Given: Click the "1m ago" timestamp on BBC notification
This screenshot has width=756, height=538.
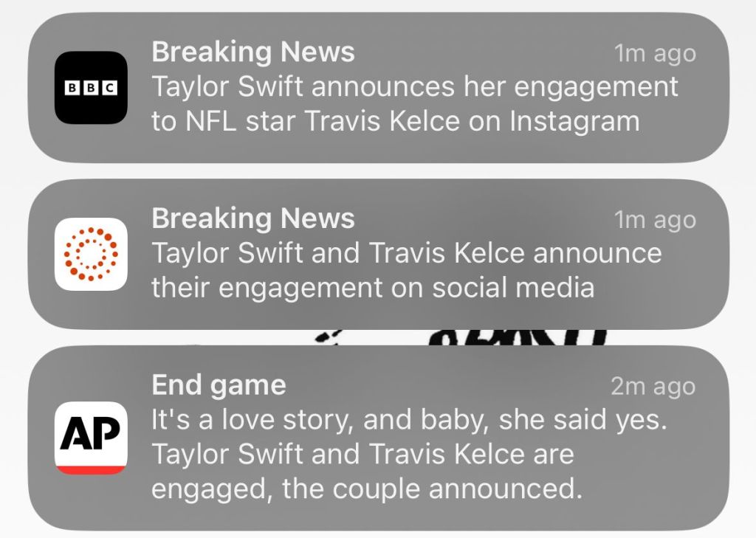Looking at the screenshot, I should (x=655, y=54).
